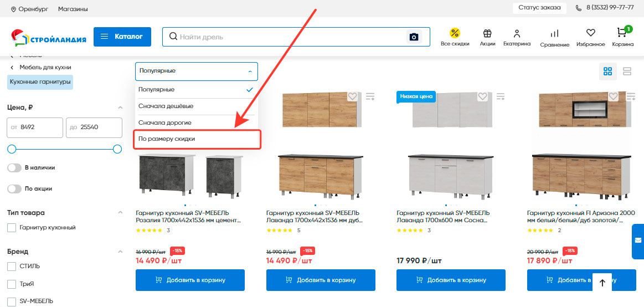Click the scroll-to-top arrow button
This screenshot has height=307, width=644.
pyautogui.click(x=602, y=283)
